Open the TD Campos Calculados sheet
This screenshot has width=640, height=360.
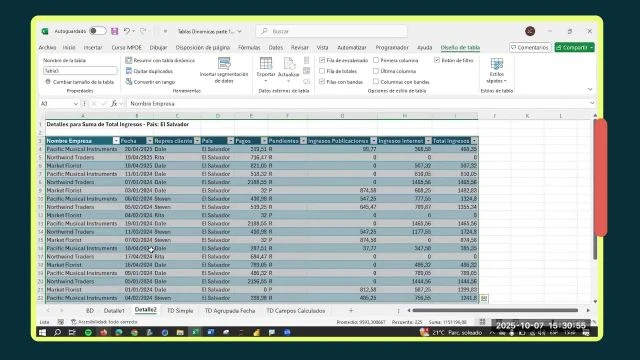[296, 311]
